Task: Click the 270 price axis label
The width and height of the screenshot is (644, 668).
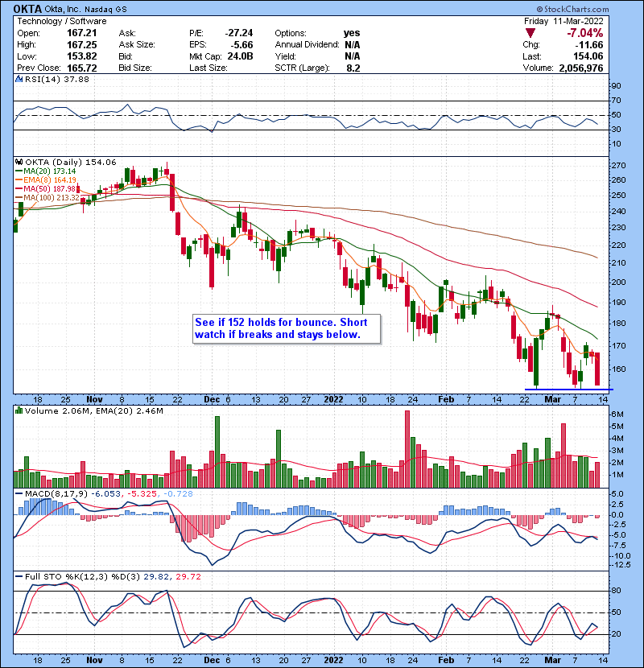Action: [x=619, y=165]
